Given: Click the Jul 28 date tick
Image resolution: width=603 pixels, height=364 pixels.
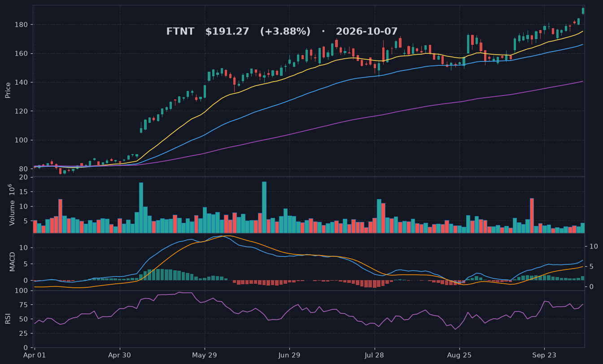Looking at the screenshot, I should tap(374, 355).
